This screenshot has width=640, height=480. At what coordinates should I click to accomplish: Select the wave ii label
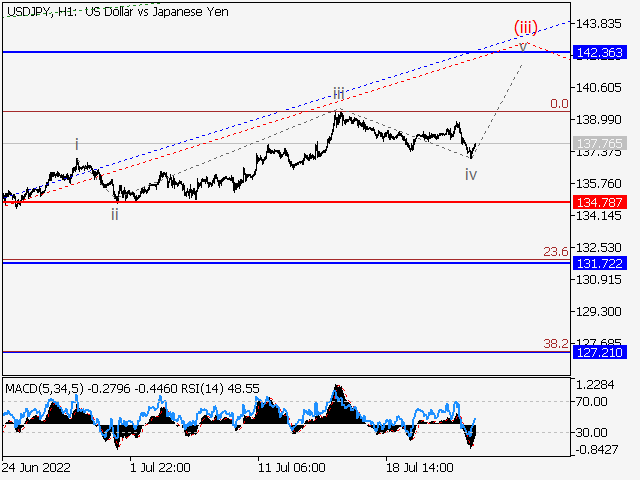115,214
